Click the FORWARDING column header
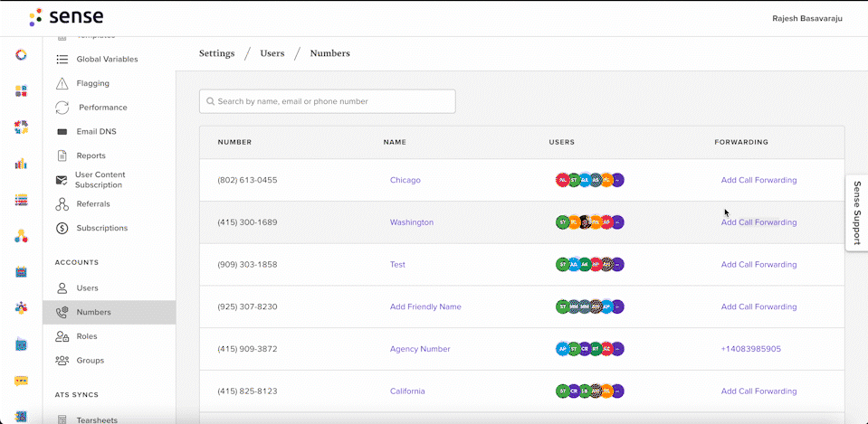The width and height of the screenshot is (868, 424). 741,142
